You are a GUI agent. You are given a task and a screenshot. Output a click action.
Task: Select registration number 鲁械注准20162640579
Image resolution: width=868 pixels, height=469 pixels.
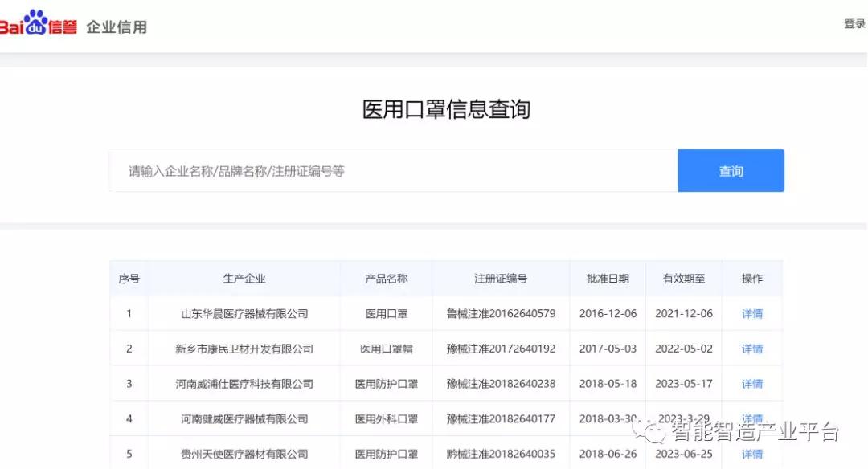tap(500, 313)
